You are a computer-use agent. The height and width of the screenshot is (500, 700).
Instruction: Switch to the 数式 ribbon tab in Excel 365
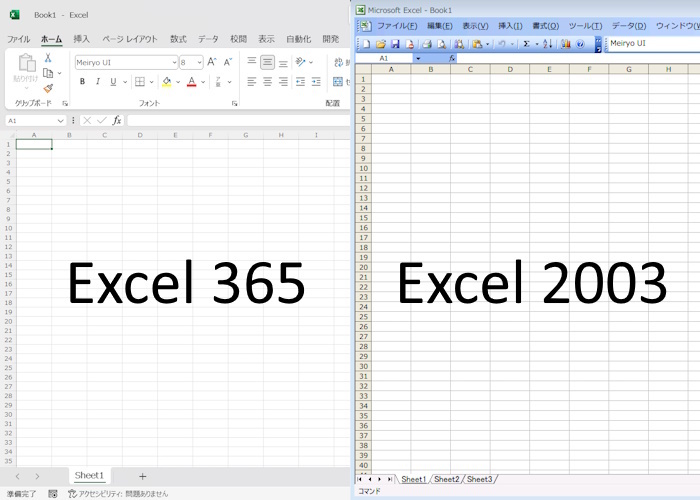[178, 39]
